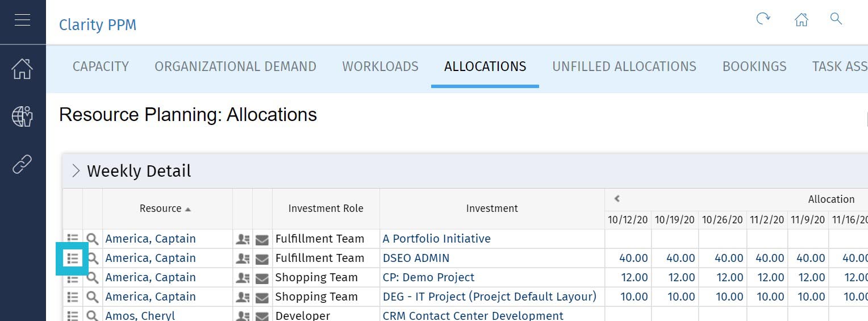
Task: Click magnifier icon in CP: Demo Project row
Action: point(93,278)
